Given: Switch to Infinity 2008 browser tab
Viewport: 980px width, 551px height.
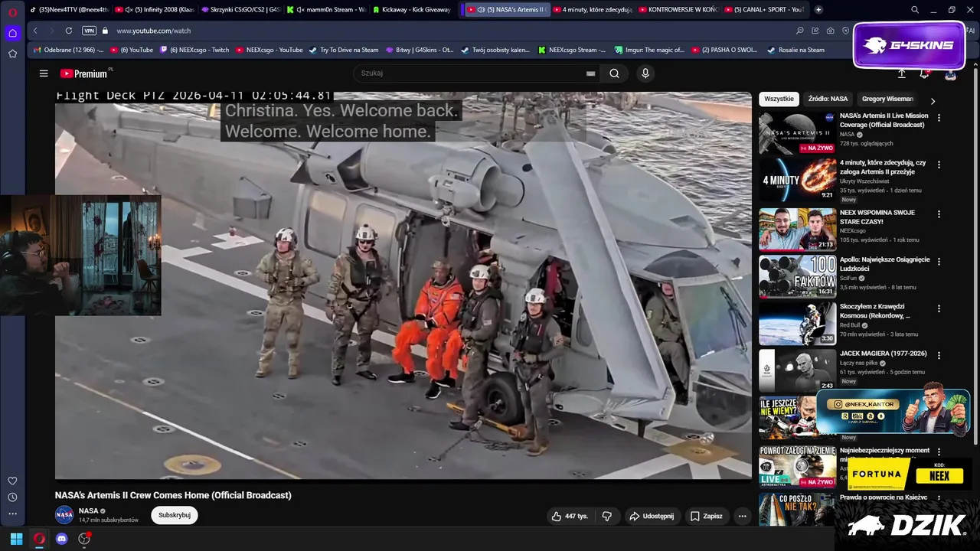Looking at the screenshot, I should (157, 10).
